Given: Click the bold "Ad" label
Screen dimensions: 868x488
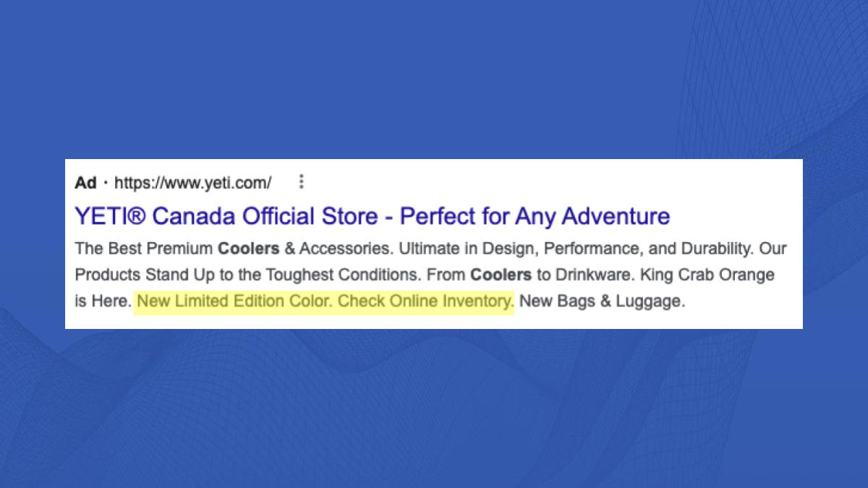Looking at the screenshot, I should 85,183.
